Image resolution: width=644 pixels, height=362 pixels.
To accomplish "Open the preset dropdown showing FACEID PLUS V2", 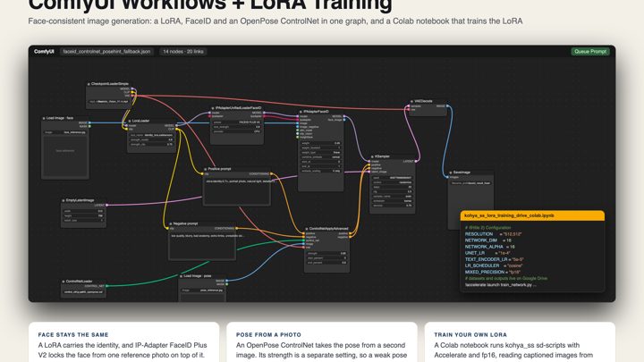I will pyautogui.click(x=236, y=122).
